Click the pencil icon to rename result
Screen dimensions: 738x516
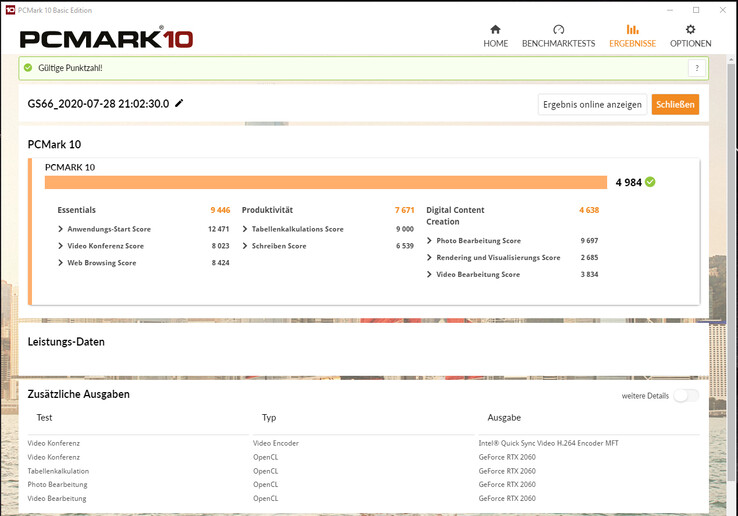click(x=179, y=103)
